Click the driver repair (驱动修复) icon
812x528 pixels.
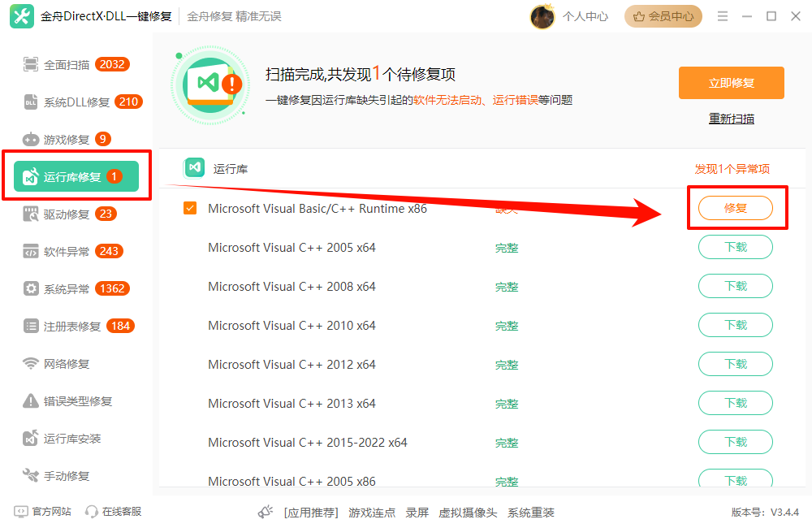click(31, 214)
